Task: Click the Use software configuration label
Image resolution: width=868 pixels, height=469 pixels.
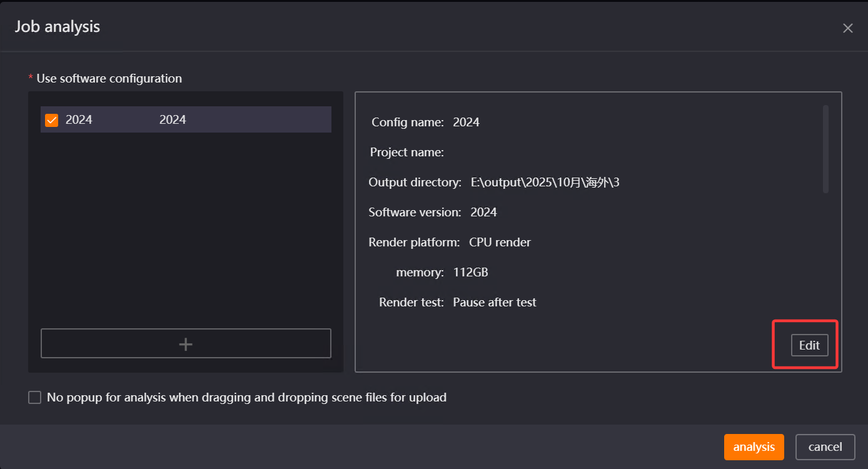Action: (x=109, y=79)
